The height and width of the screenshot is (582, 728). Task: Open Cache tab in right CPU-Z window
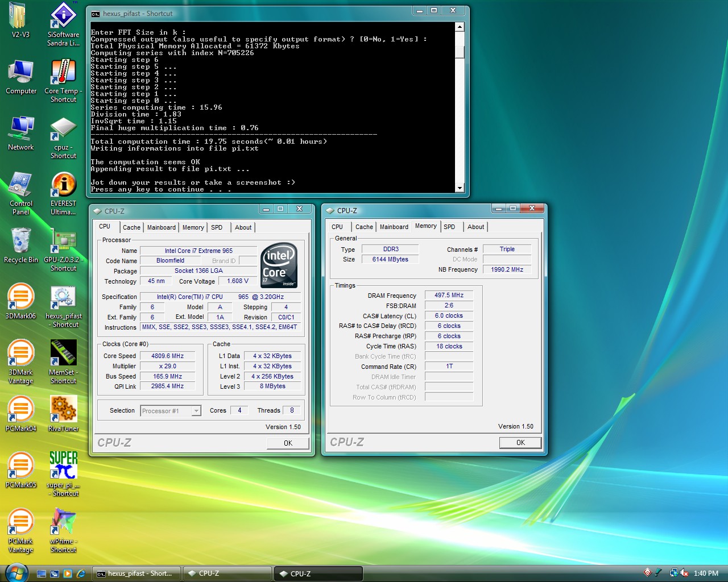coord(365,227)
